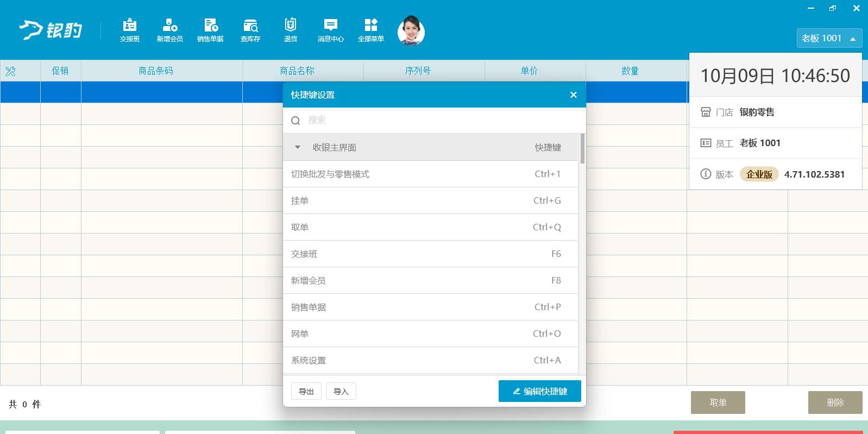Open 全部菜单 all menus icon

pyautogui.click(x=371, y=30)
